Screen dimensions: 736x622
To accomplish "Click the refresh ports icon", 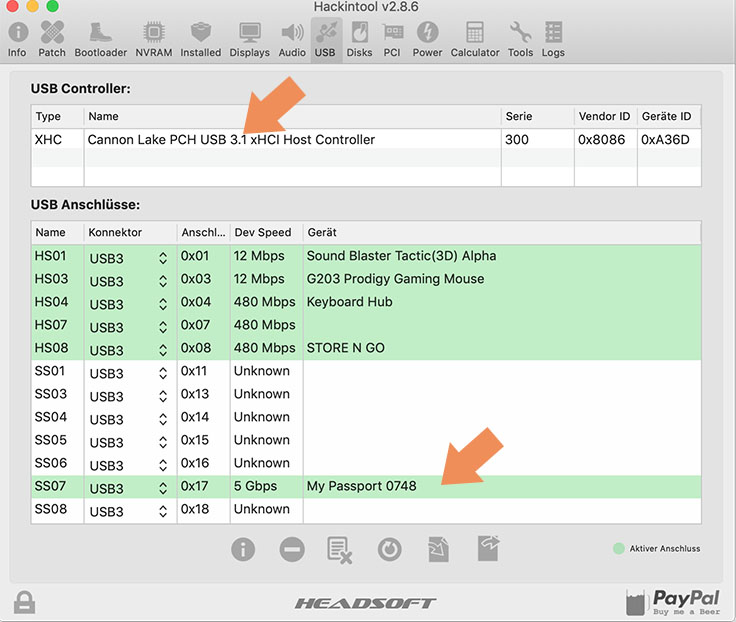I will click(x=389, y=549).
